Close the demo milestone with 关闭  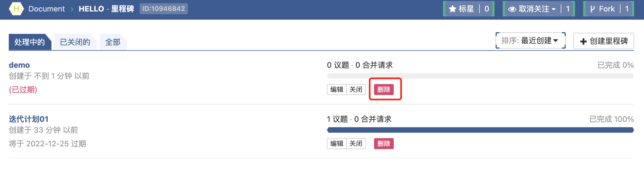(x=356, y=90)
